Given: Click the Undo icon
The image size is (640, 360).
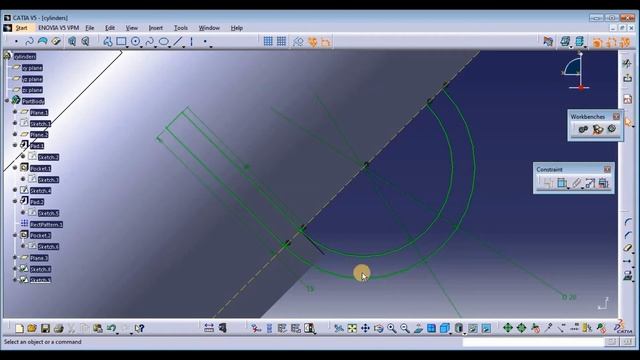Looking at the screenshot, I should tap(111, 328).
